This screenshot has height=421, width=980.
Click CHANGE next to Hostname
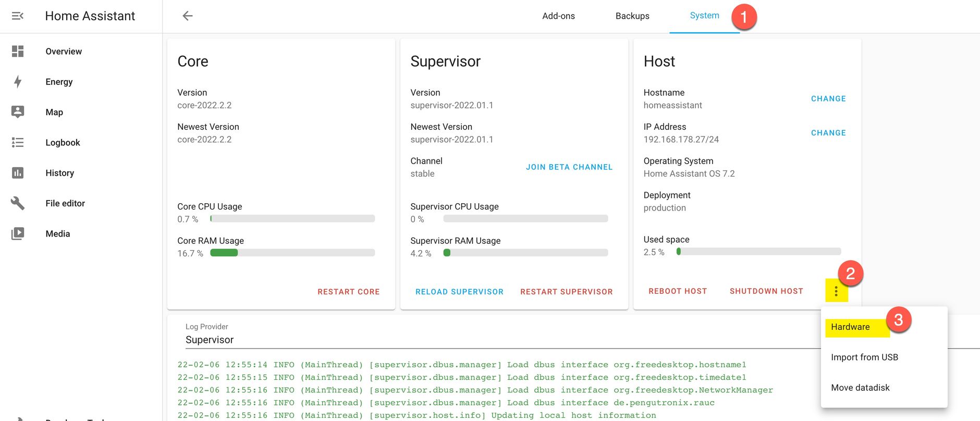[x=828, y=99]
